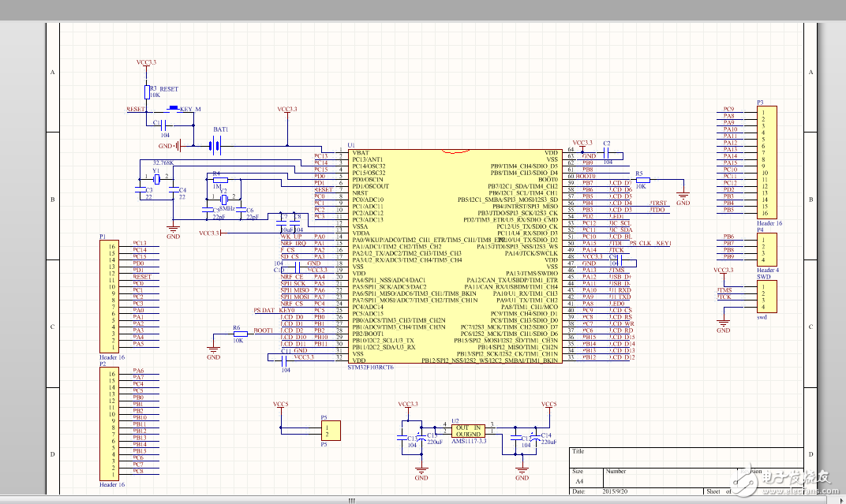Click the P4 Header 4 connector

point(766,249)
